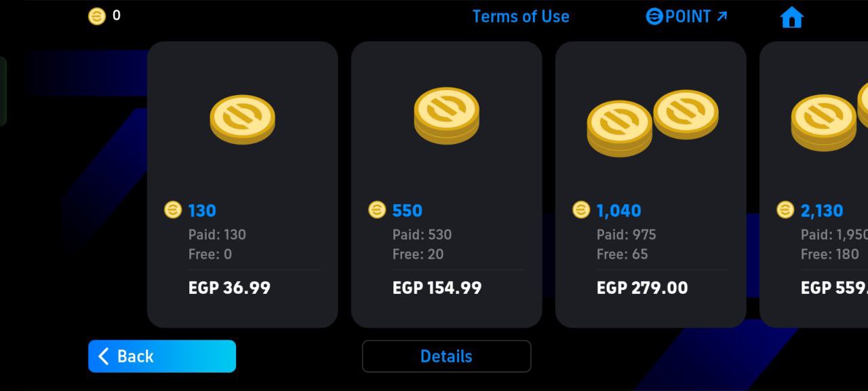This screenshot has height=391, width=868.
Task: Click the coin icon beside 550
Action: point(377,210)
